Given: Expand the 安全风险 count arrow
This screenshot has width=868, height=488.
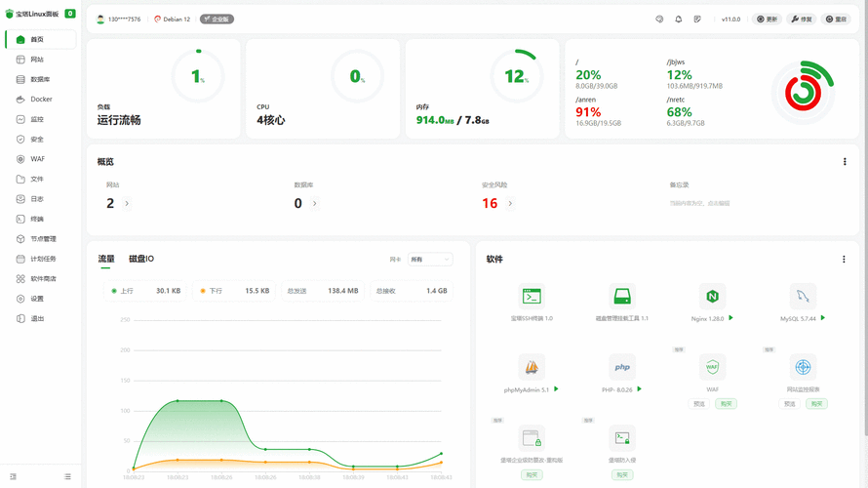Looking at the screenshot, I should 510,204.
